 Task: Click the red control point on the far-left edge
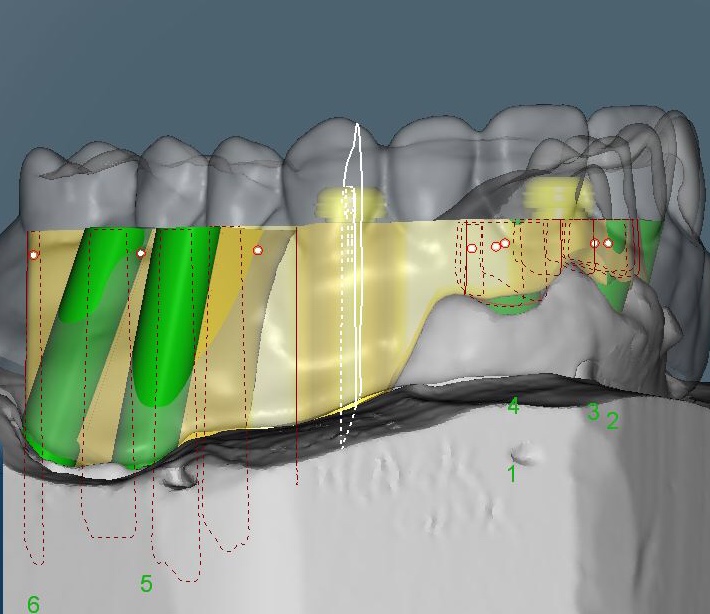[x=34, y=254]
